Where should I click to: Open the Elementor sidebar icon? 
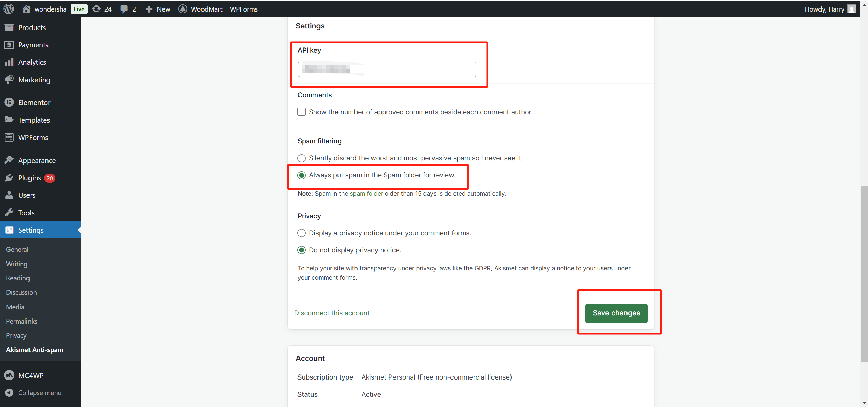click(9, 102)
